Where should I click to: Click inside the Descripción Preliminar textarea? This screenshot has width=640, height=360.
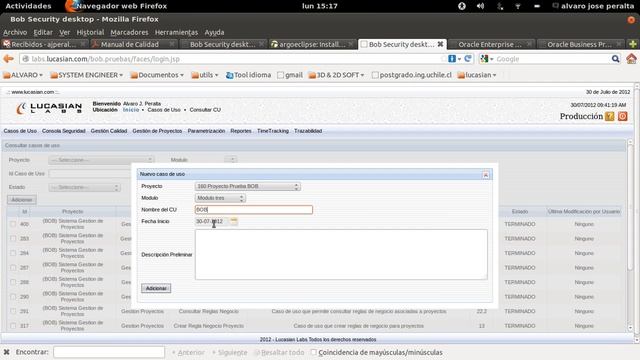[x=341, y=254]
